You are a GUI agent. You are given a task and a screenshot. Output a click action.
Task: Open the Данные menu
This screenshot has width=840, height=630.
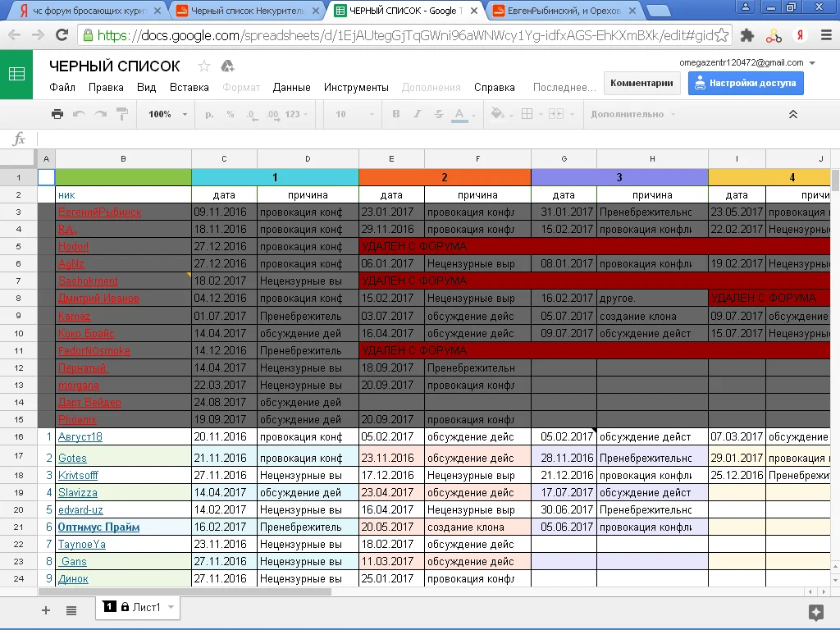click(x=291, y=87)
